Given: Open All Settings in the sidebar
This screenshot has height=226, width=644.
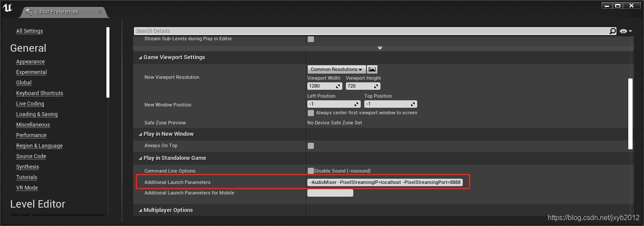Looking at the screenshot, I should [29, 31].
